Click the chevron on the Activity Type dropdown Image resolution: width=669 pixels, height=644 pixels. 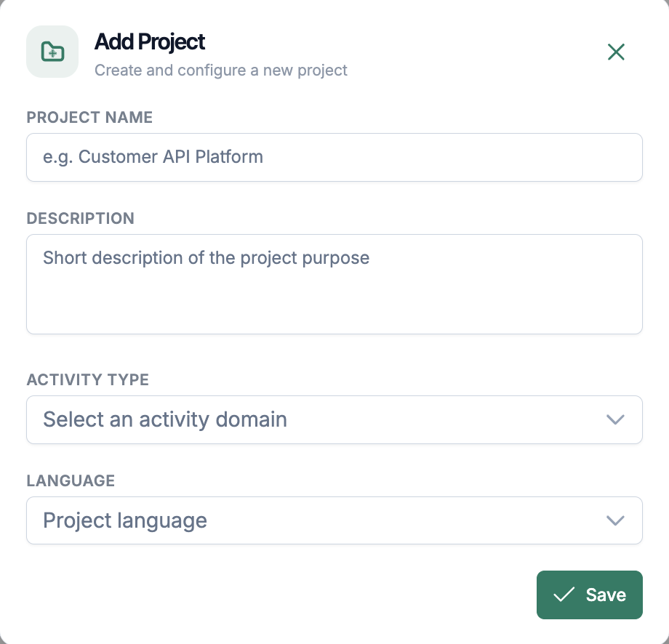pyautogui.click(x=615, y=419)
